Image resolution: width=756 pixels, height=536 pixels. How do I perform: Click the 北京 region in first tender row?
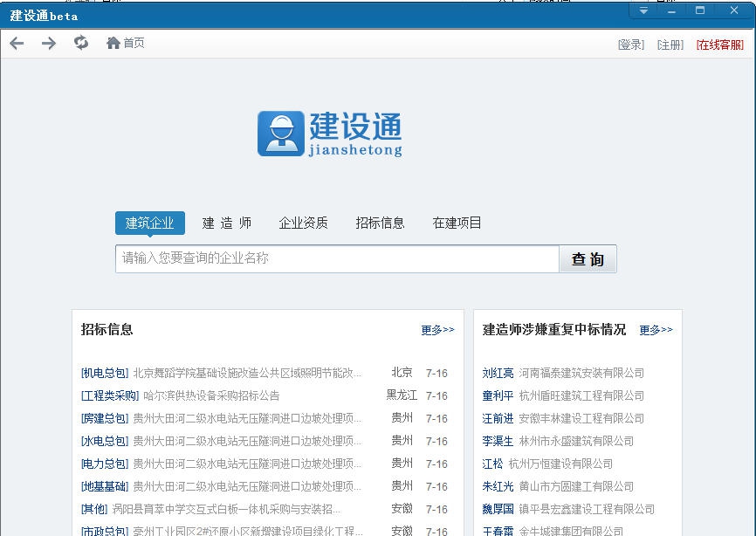[x=402, y=372]
